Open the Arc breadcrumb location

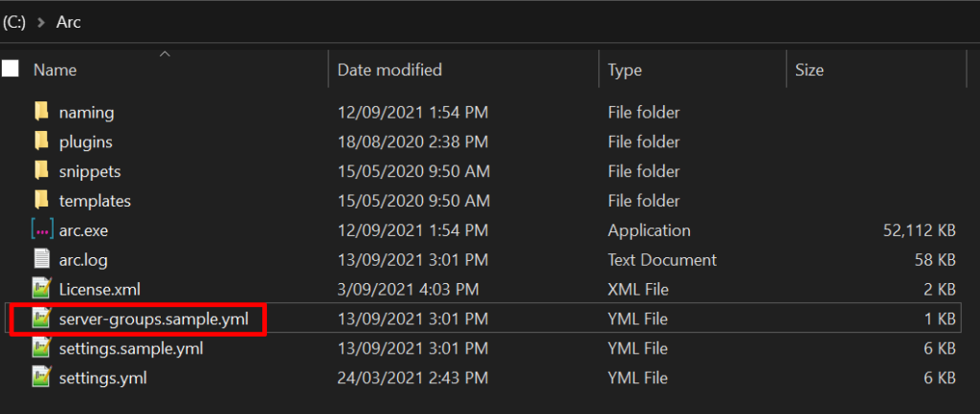point(69,22)
